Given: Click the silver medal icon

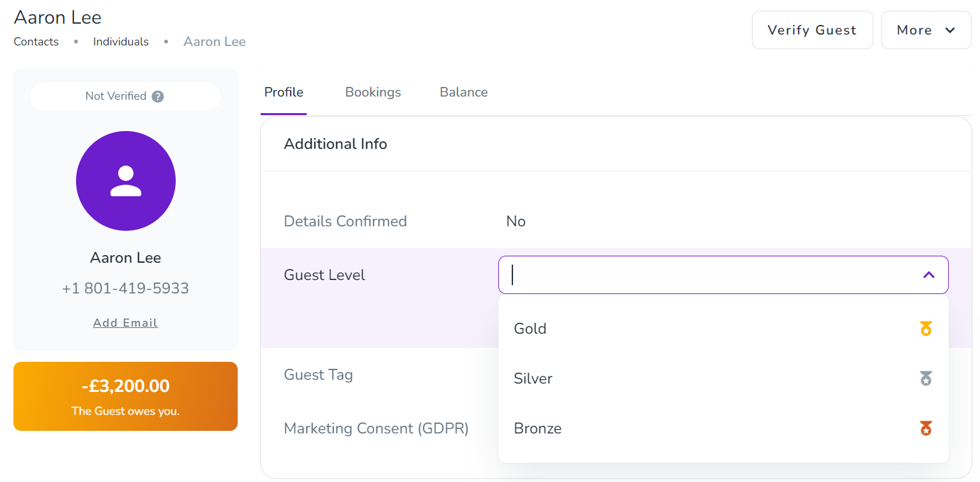Looking at the screenshot, I should 926,378.
